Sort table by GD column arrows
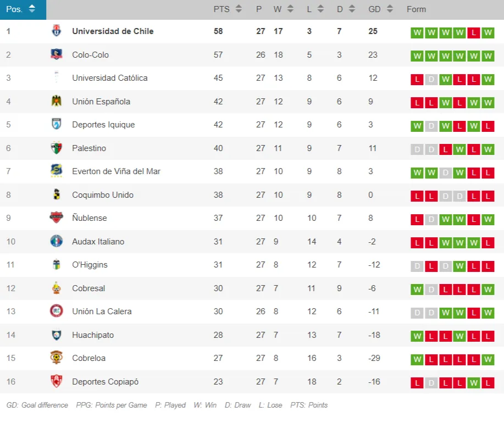This screenshot has height=423, width=504. click(x=390, y=9)
